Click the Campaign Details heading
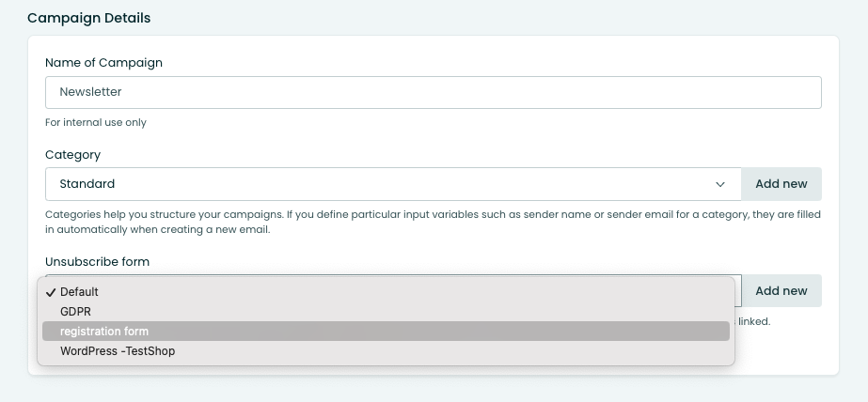868x402 pixels. point(88,18)
